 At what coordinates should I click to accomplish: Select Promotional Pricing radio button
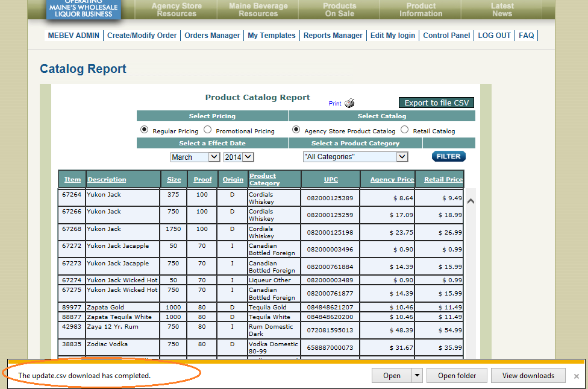(x=207, y=130)
